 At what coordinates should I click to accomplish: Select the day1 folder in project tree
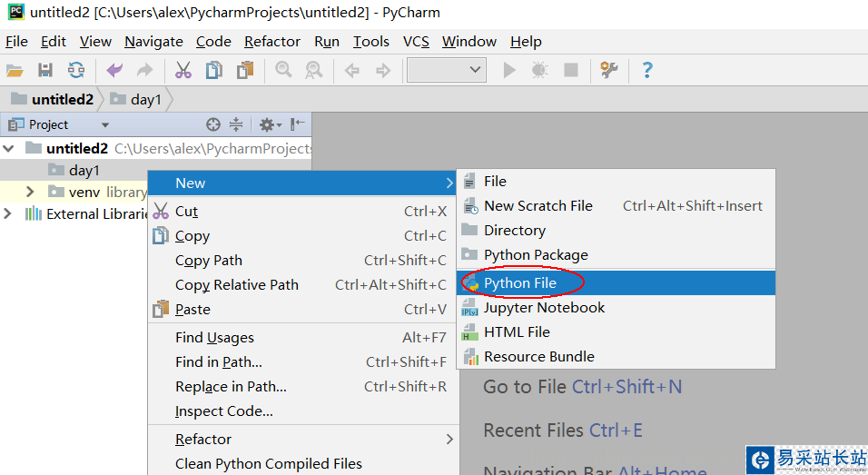point(84,170)
